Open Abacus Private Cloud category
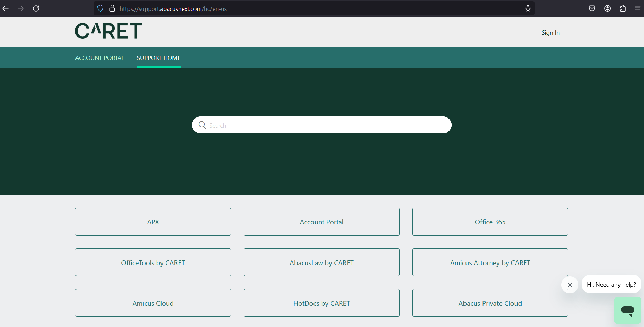644x327 pixels. [x=490, y=303]
